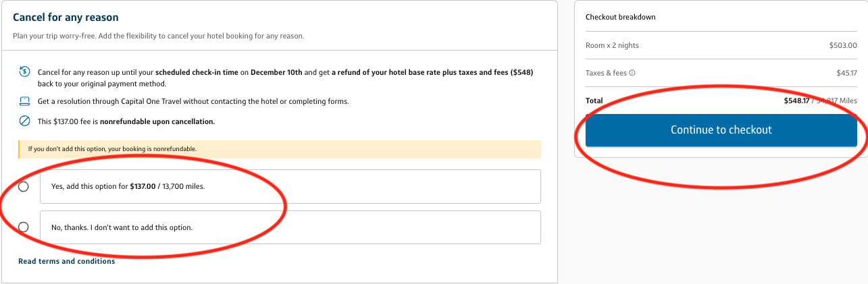This screenshot has width=868, height=284.
Task: Click the refund dollar-arrow icon
Action: (x=24, y=71)
